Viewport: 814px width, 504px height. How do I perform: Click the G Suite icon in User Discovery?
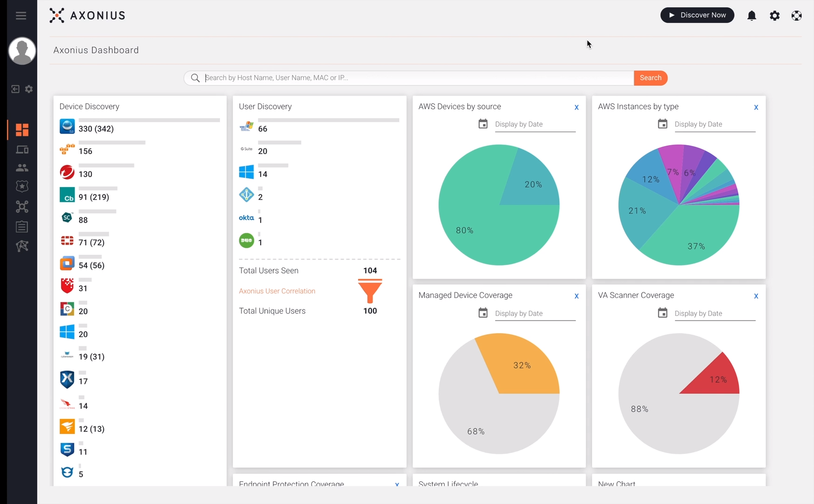[x=247, y=149]
